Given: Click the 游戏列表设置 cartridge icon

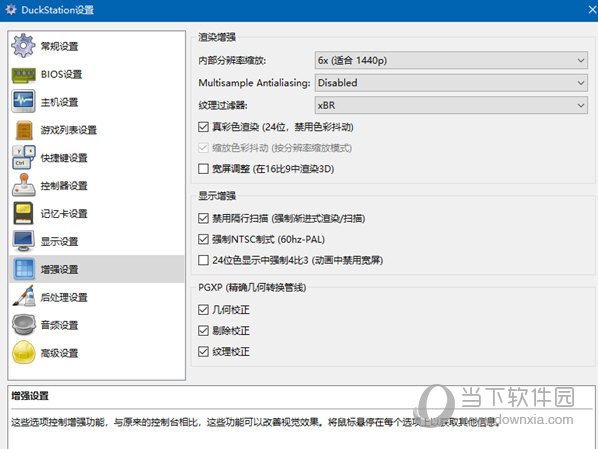Looking at the screenshot, I should [24, 130].
